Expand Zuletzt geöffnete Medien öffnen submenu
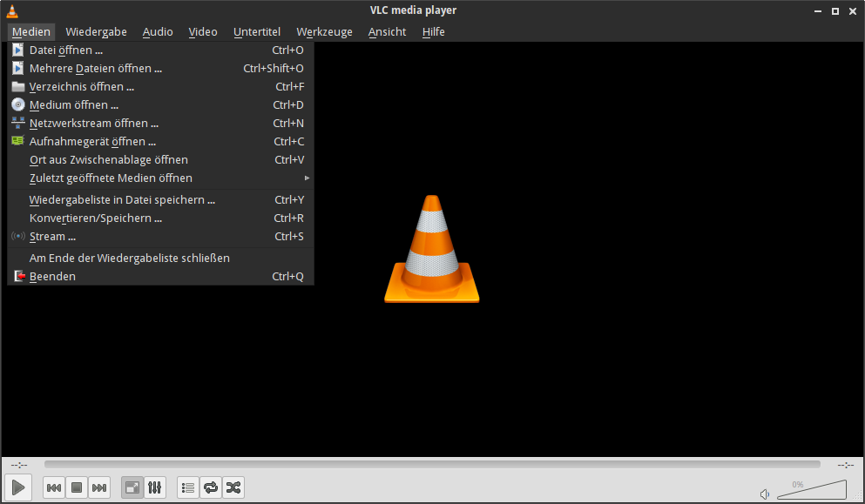The image size is (865, 504). (x=160, y=178)
